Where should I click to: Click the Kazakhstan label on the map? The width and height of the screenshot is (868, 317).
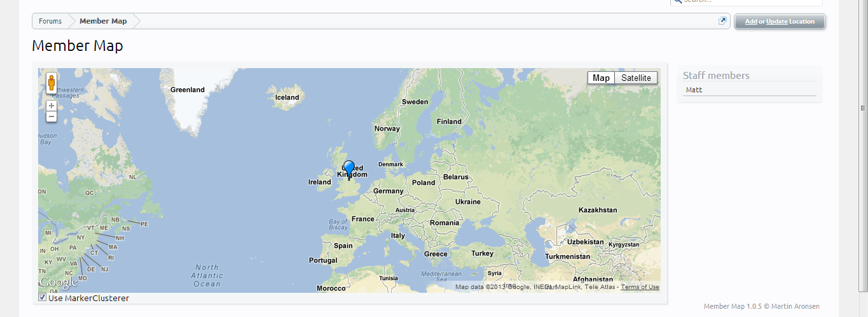click(x=598, y=210)
